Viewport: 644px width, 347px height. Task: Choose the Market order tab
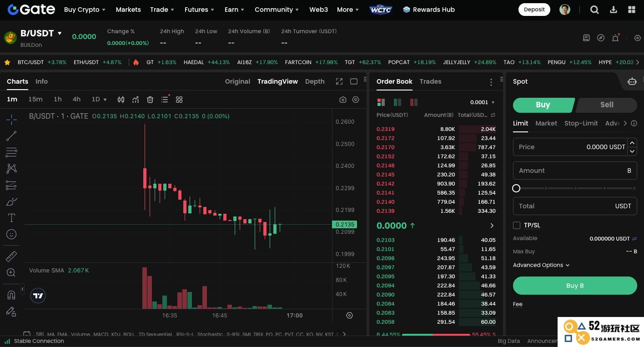coord(546,123)
